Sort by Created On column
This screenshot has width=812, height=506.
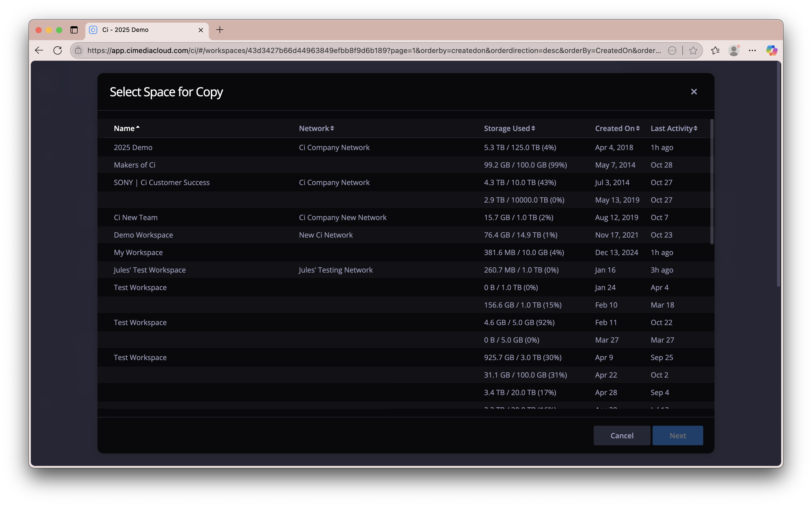(x=617, y=128)
